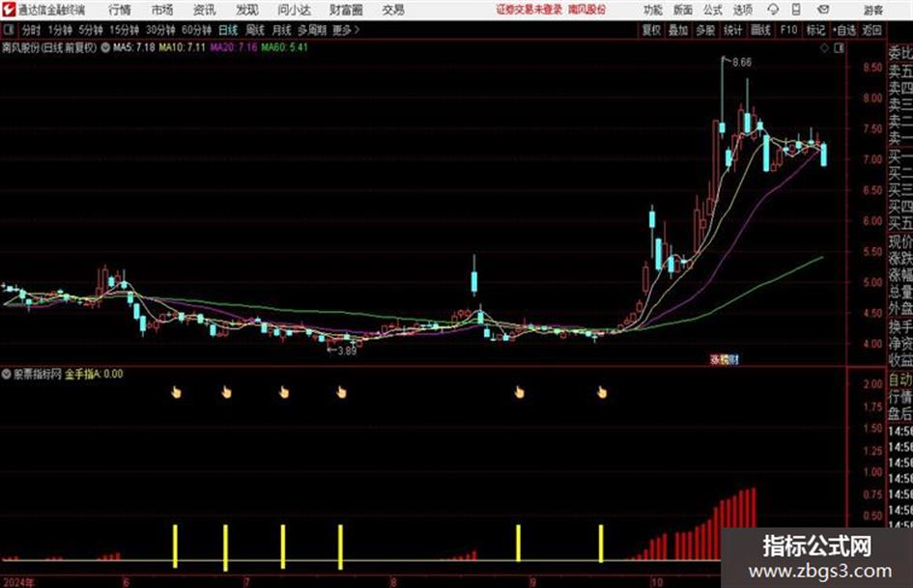Open 多周期 multi-period view
Viewport: 913px width, 588px height.
point(312,30)
